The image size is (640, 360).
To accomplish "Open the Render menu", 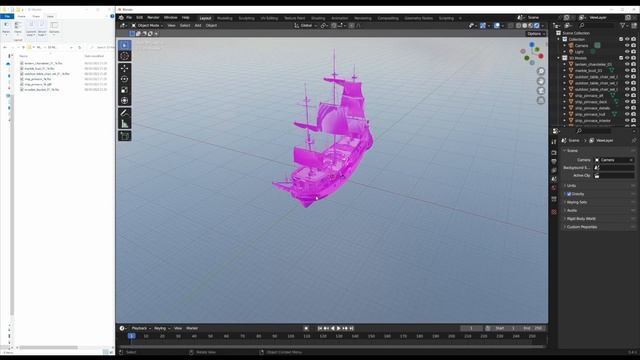I will 153,18.
